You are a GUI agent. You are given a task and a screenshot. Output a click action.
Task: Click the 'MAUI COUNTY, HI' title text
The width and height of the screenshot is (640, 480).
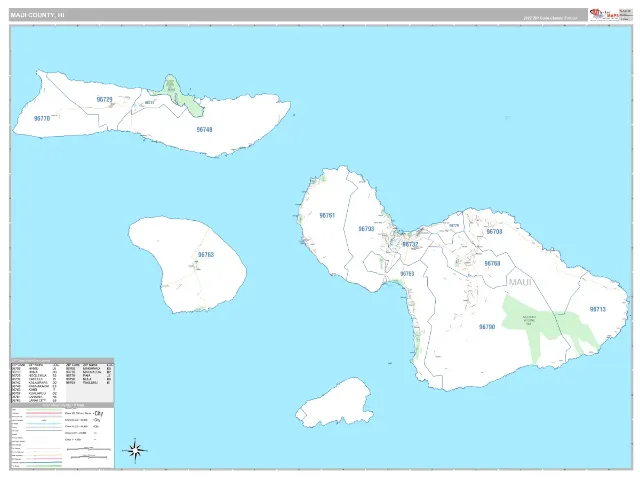(38, 15)
